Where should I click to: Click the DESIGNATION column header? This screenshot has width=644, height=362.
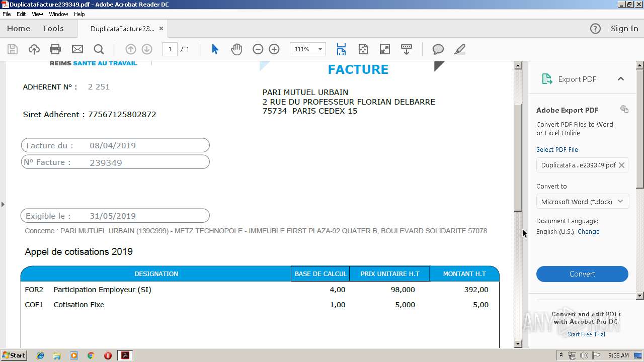pos(156,274)
